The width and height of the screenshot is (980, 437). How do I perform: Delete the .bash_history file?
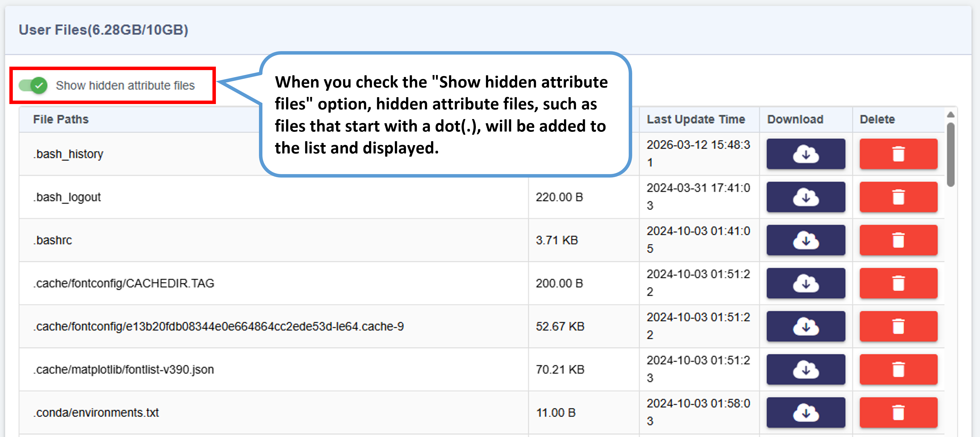(898, 154)
